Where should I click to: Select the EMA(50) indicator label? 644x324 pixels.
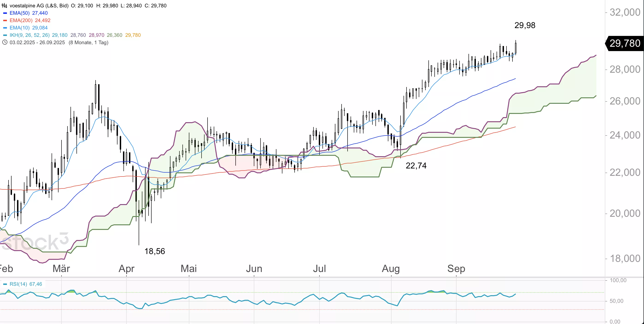click(20, 13)
